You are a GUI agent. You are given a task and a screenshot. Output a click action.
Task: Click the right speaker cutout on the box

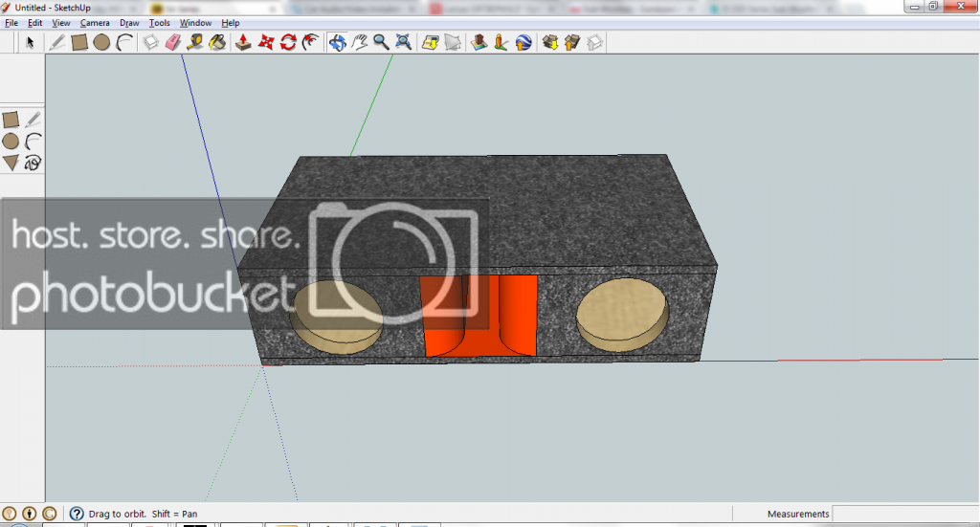[622, 315]
